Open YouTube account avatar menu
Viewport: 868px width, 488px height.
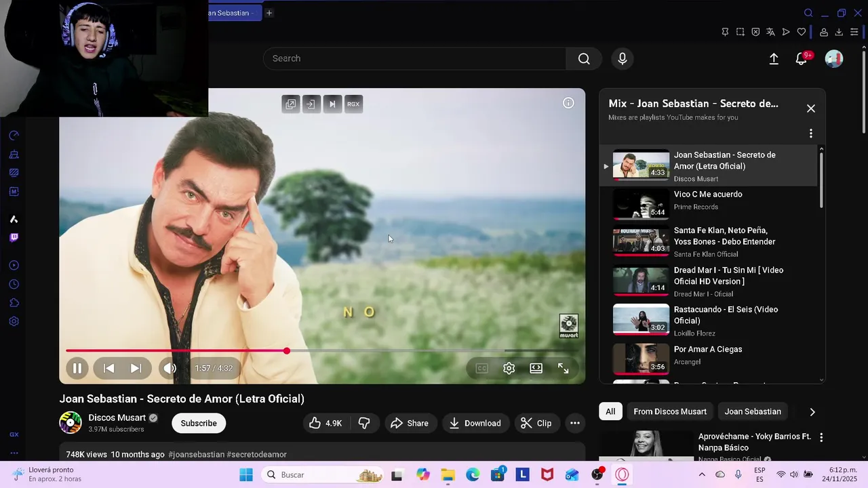pyautogui.click(x=833, y=59)
